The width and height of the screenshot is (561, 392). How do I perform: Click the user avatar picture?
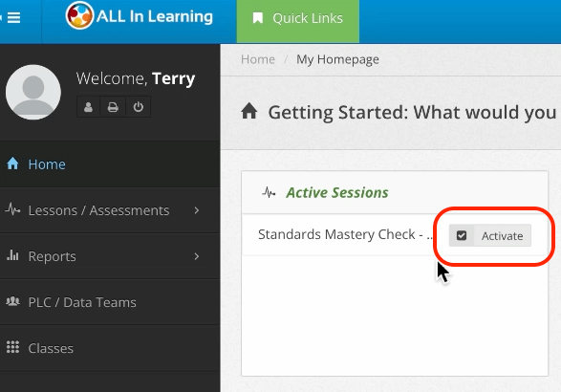33,92
